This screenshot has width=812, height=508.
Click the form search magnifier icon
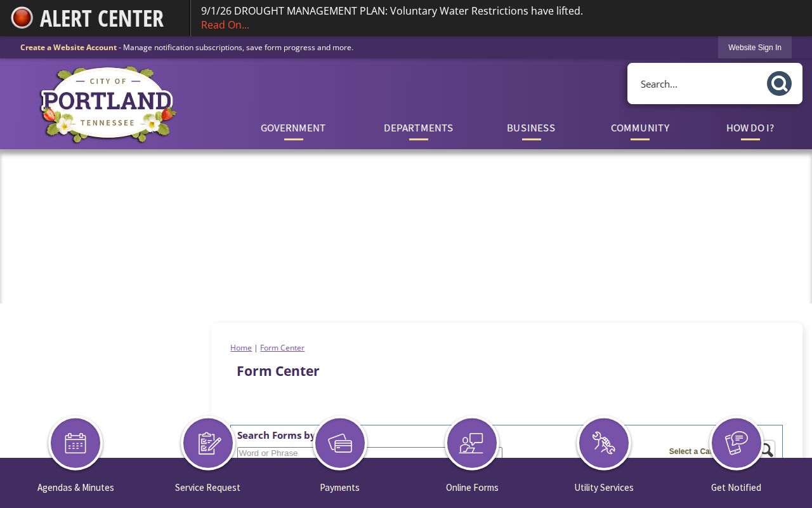(767, 450)
